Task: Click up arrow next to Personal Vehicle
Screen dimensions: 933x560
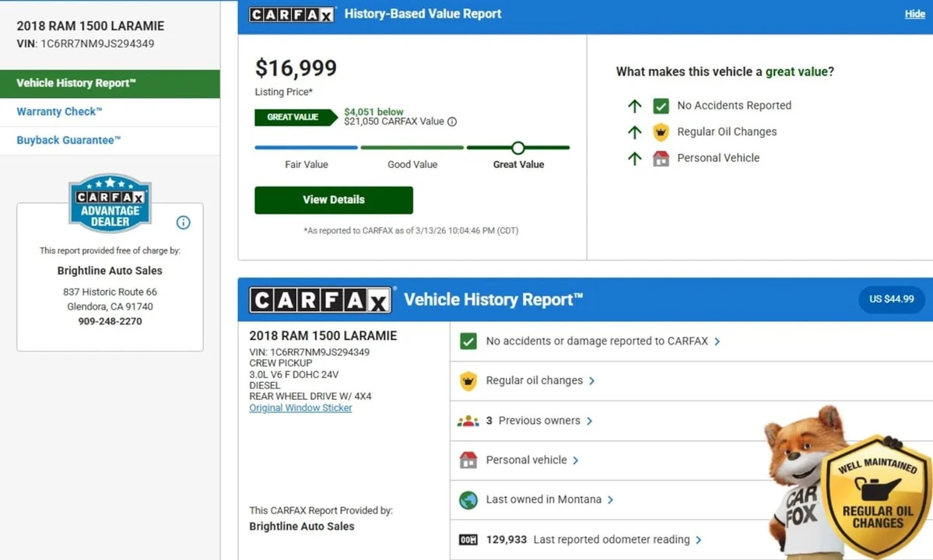Action: [x=635, y=158]
